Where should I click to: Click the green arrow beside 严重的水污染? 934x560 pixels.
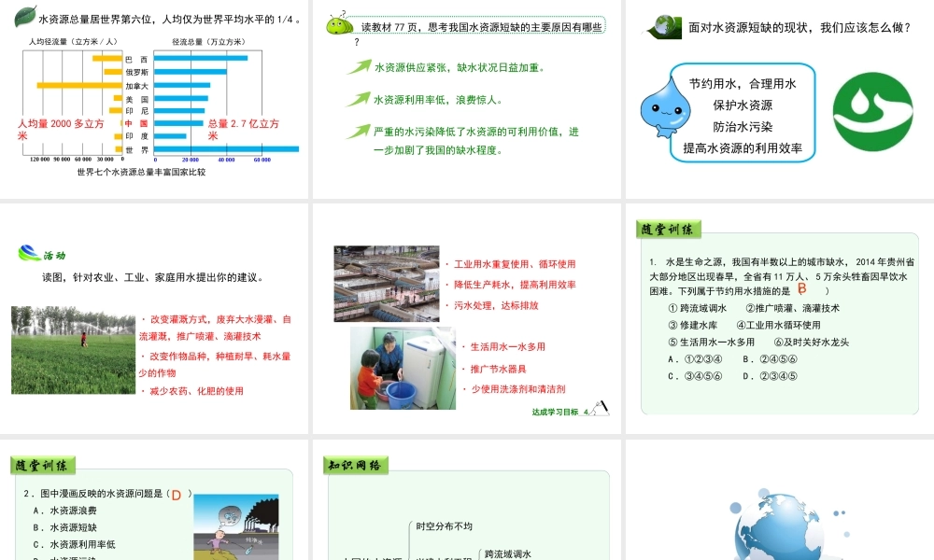[x=360, y=131]
